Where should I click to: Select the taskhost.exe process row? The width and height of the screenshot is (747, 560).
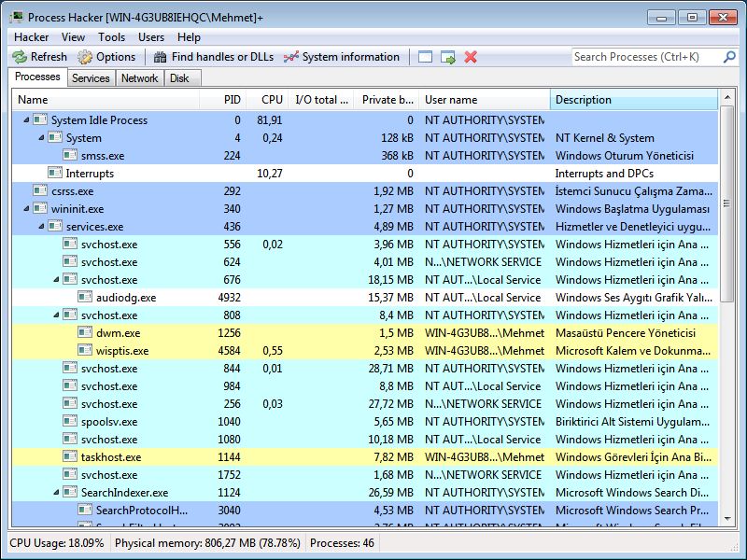pyautogui.click(x=365, y=457)
